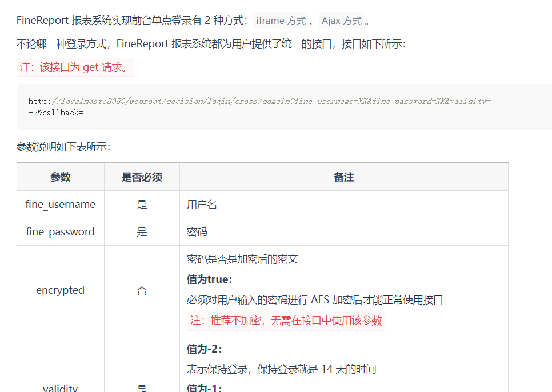552x392 pixels.
Task: Click the '密码' remark cell
Action: tap(344, 232)
